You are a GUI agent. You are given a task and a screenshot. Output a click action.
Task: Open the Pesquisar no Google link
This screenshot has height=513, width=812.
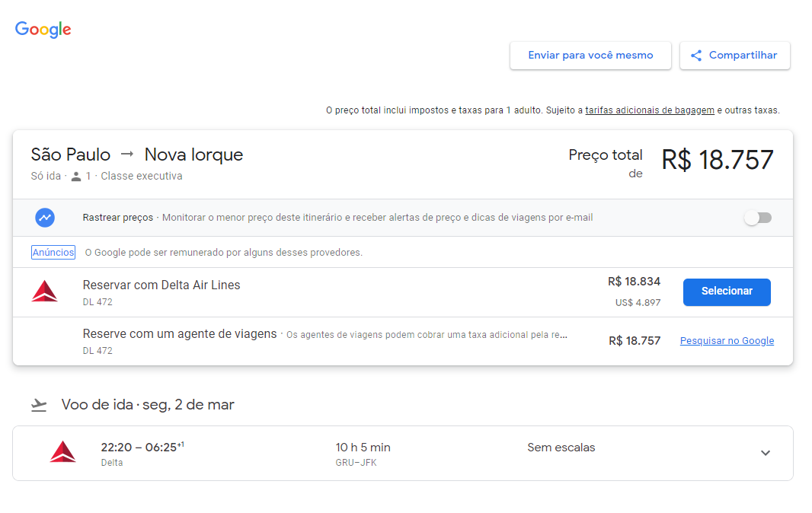coord(726,341)
